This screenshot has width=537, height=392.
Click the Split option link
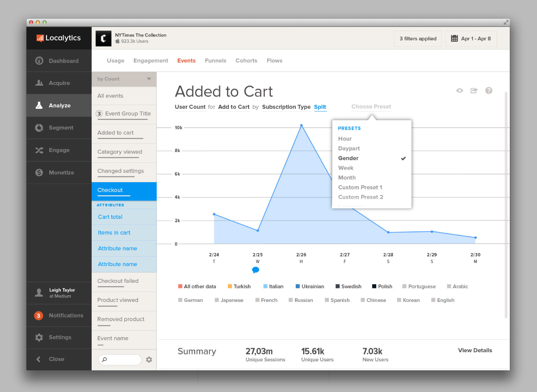(x=320, y=107)
